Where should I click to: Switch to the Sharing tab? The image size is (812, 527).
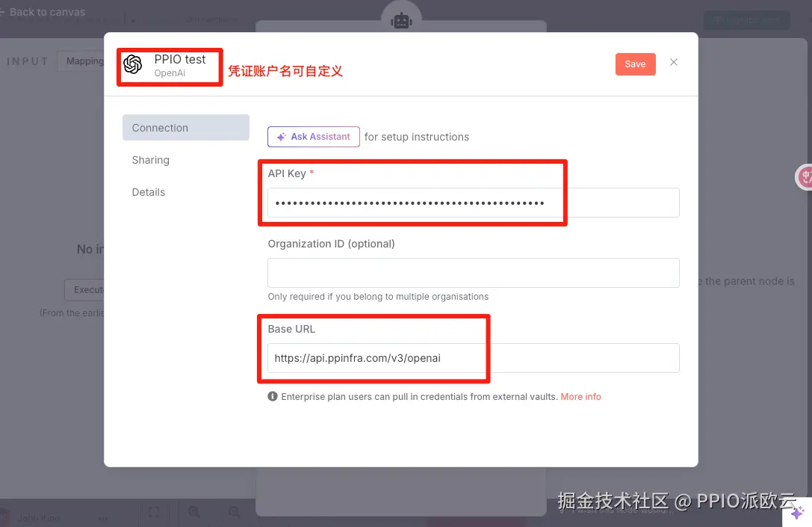tap(151, 160)
